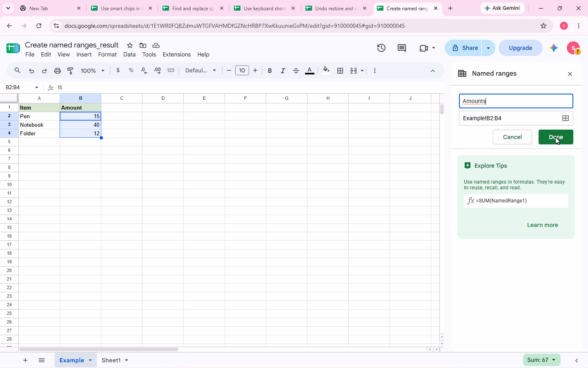The width and height of the screenshot is (588, 368).
Task: Confirm the named range with Done
Action: point(556,137)
